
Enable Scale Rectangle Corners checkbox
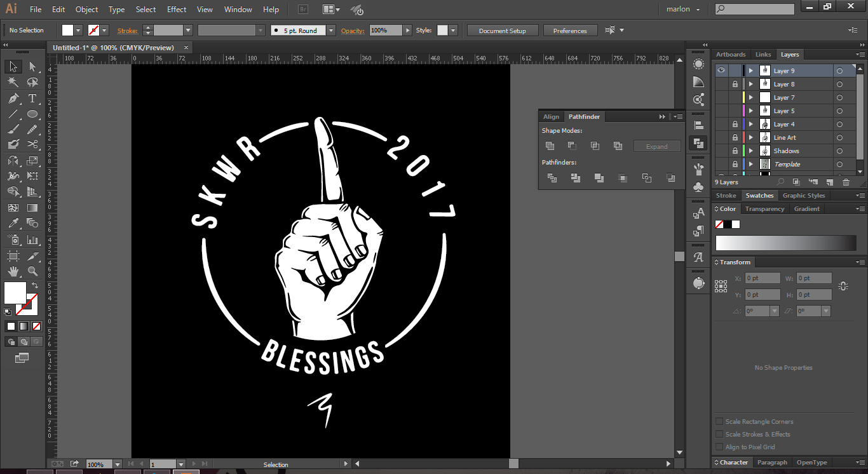(719, 421)
